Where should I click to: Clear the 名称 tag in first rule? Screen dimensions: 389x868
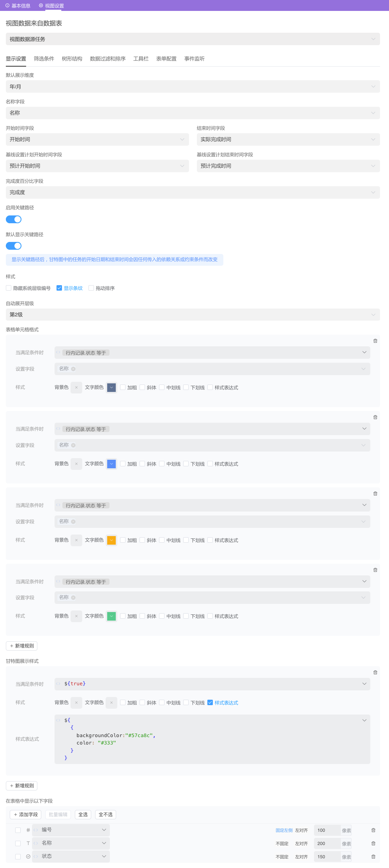[x=73, y=369]
